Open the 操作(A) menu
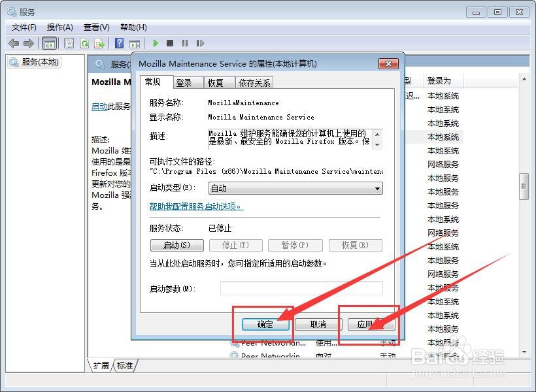Viewport: 536px width, 392px height. 60,27
